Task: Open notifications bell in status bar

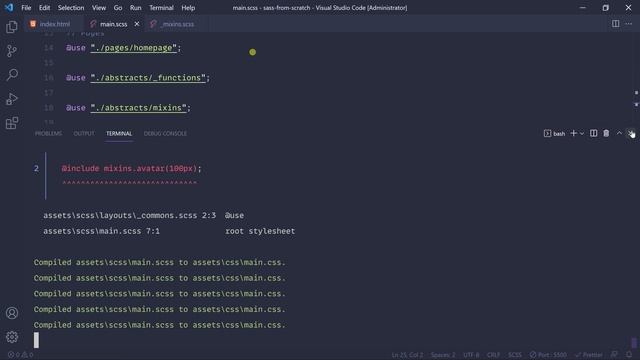Action: 629,355
